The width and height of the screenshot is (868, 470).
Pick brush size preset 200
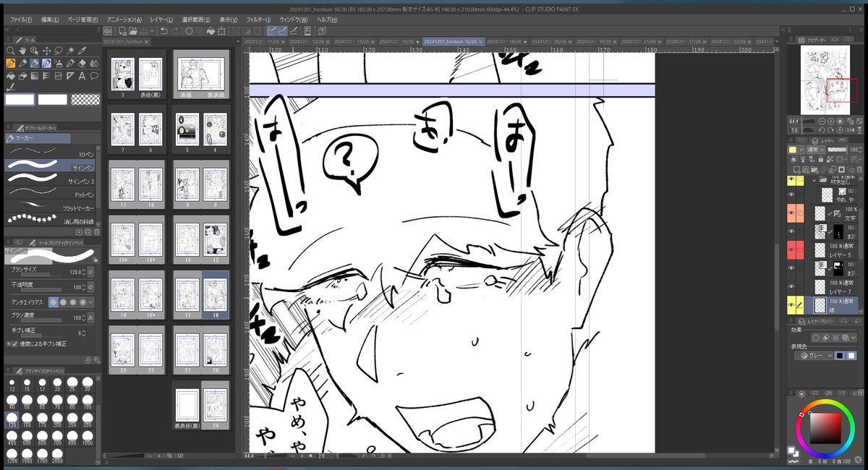coord(57,422)
